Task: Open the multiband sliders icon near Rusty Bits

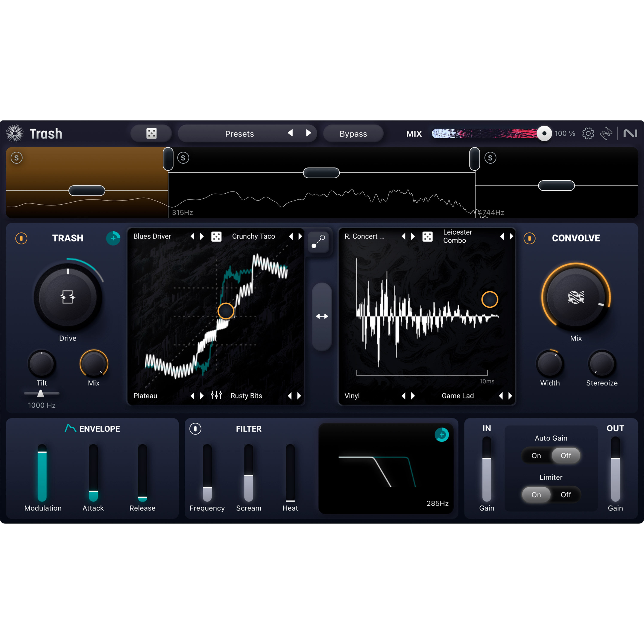Action: pyautogui.click(x=216, y=395)
